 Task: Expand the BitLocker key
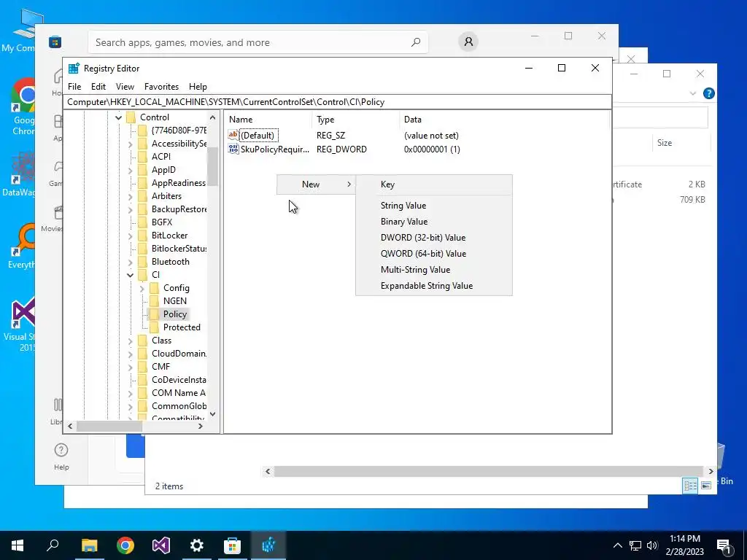coord(130,236)
